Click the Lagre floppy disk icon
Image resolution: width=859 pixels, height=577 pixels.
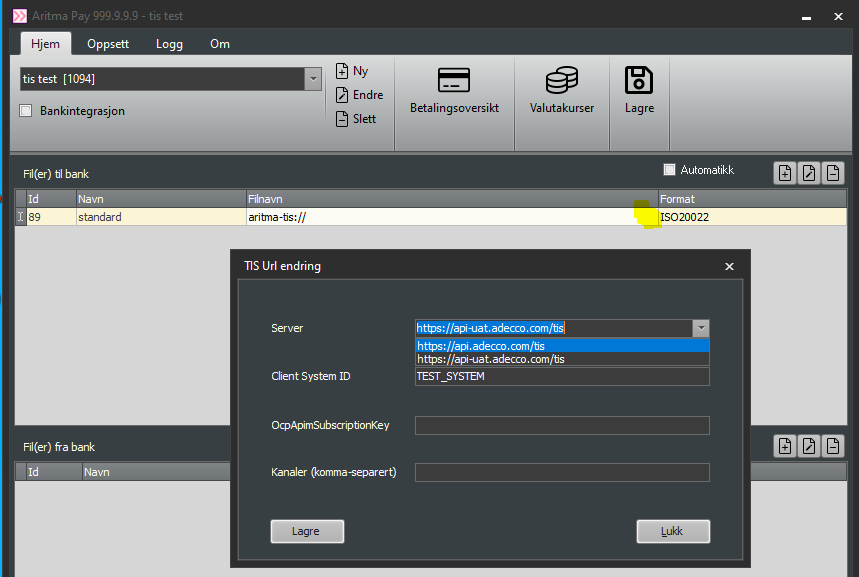pos(639,80)
